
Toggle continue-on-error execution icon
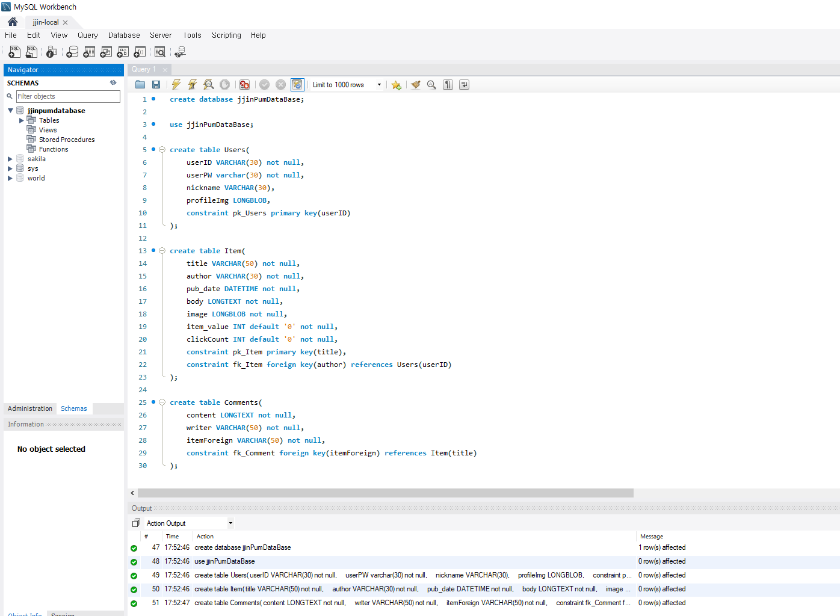click(x=244, y=85)
